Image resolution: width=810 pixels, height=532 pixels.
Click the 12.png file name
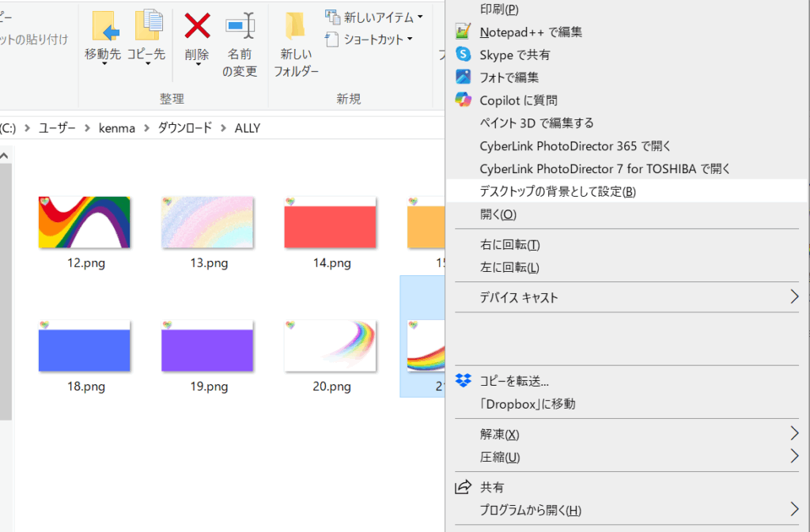click(85, 263)
